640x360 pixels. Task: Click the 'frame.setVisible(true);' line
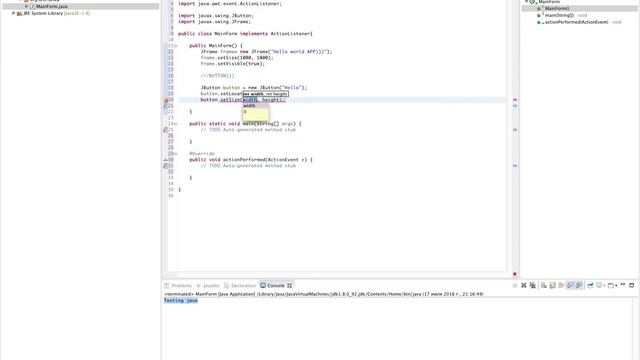pos(233,64)
